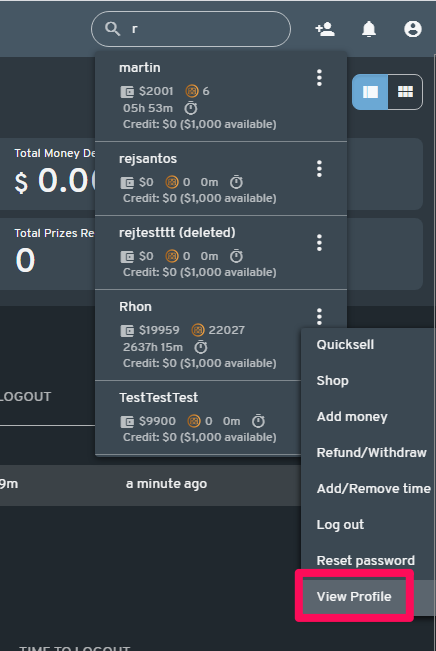The height and width of the screenshot is (651, 436).
Task: Click rejsantos' stopwatch time icon
Action: tap(236, 182)
